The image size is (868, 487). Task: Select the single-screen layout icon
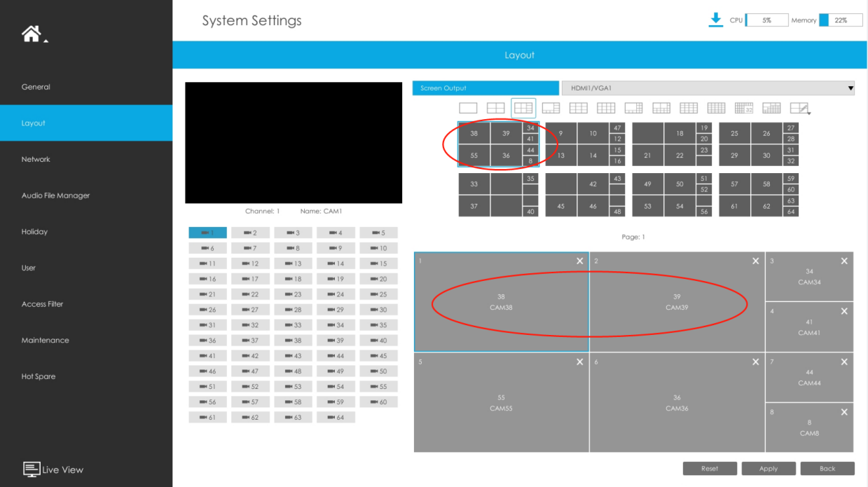(x=468, y=108)
